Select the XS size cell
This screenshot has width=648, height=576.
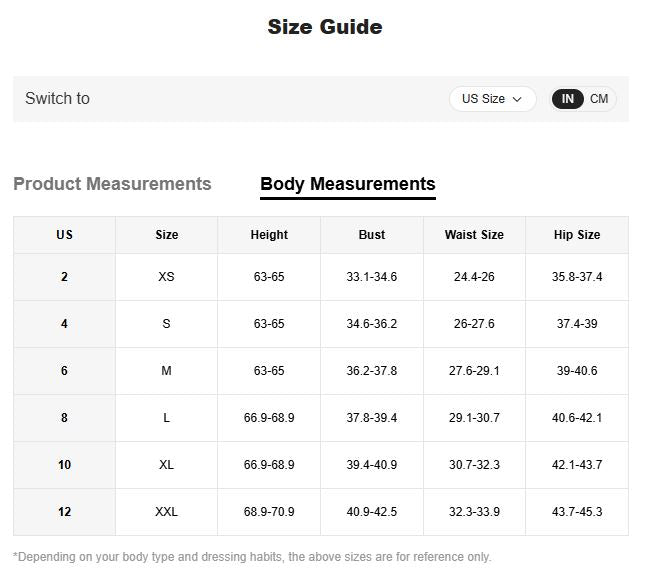(166, 277)
